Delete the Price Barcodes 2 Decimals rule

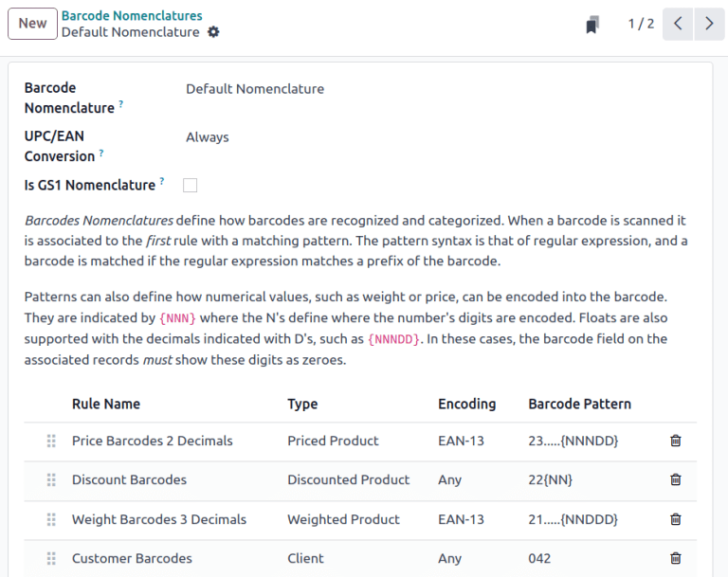(675, 441)
